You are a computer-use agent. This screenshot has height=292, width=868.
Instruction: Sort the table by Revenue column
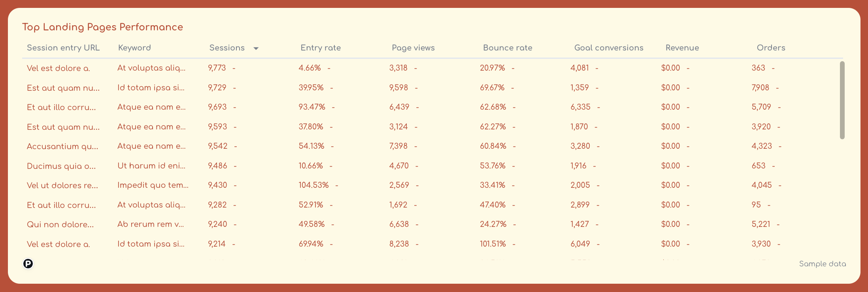click(x=682, y=47)
